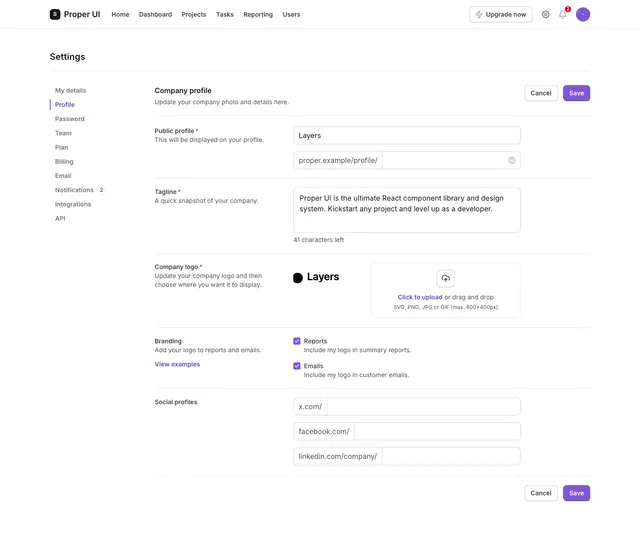
Task: Focus the Tagline text area
Action: [x=407, y=210]
